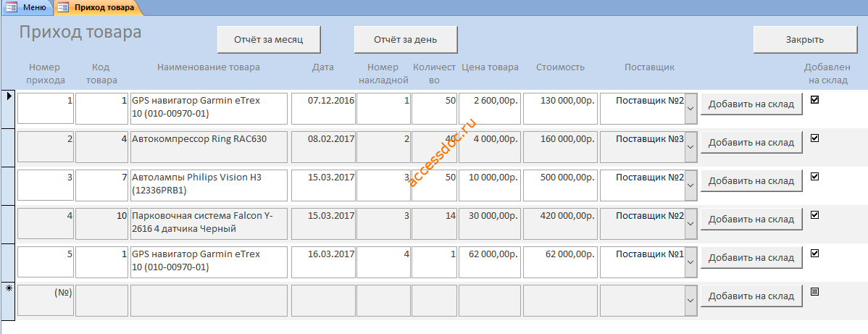Screen dimensions: 868x334
Task: Expand supplier dropdown showing Поставщик №1
Action: 690,262
